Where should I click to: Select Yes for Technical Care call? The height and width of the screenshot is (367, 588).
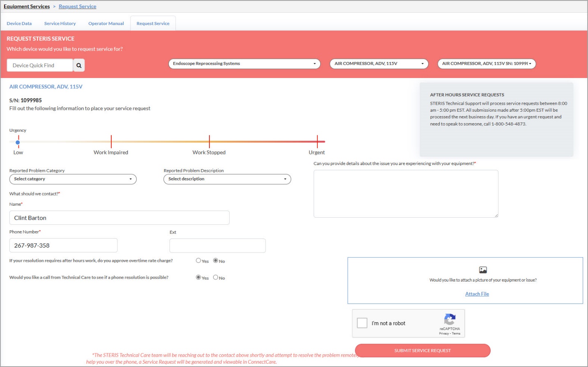tap(198, 278)
